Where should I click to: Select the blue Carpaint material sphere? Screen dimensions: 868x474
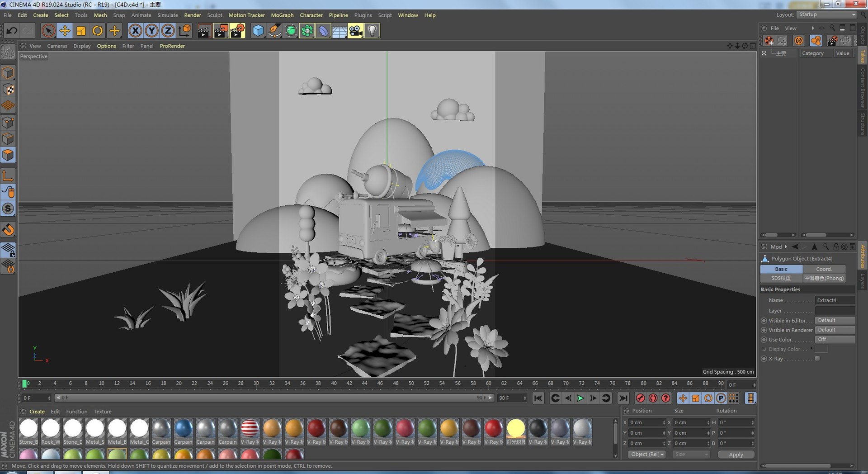point(184,428)
